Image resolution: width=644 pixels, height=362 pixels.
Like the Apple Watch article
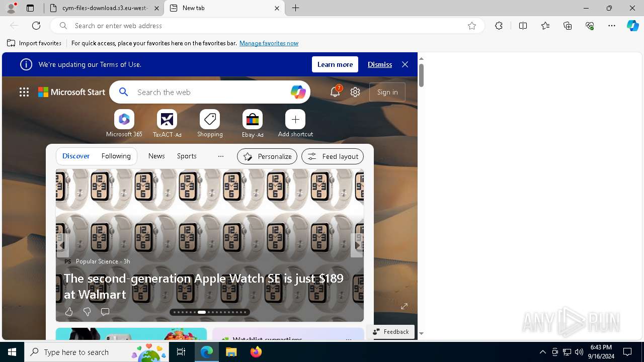(69, 312)
